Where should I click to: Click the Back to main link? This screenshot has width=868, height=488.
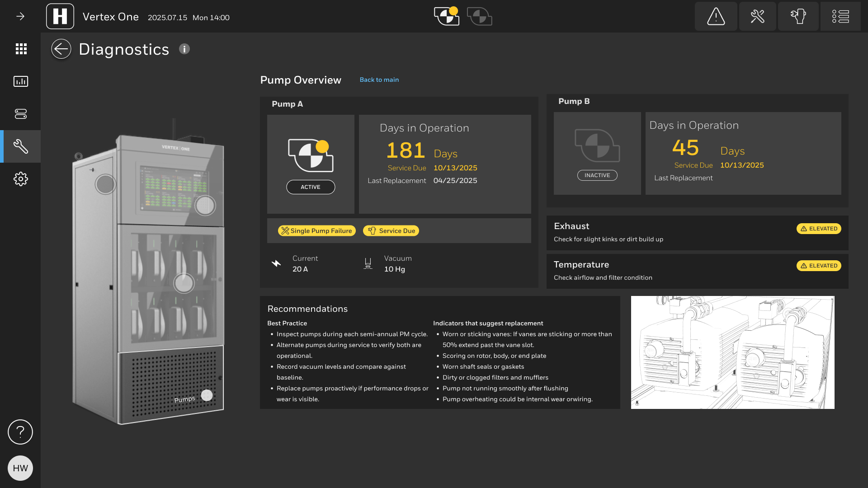pos(379,80)
